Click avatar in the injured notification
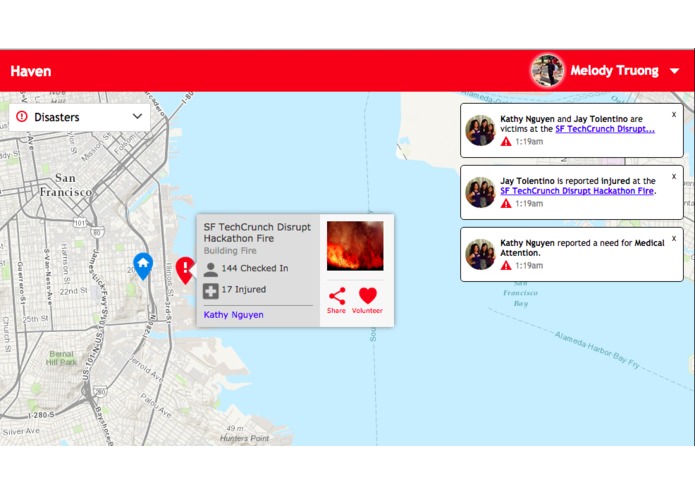Screen dimensions: 695x494 (x=480, y=192)
